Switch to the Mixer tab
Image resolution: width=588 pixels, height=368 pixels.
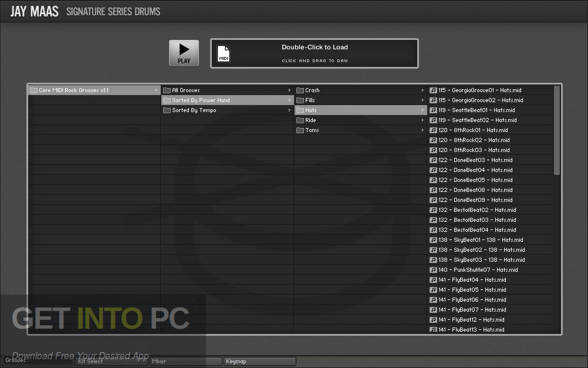pos(185,361)
